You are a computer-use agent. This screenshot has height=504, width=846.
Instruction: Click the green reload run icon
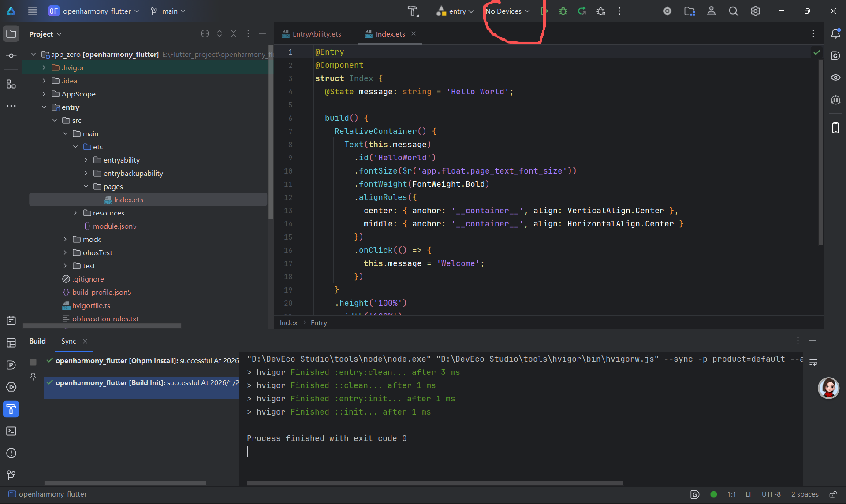pyautogui.click(x=582, y=11)
